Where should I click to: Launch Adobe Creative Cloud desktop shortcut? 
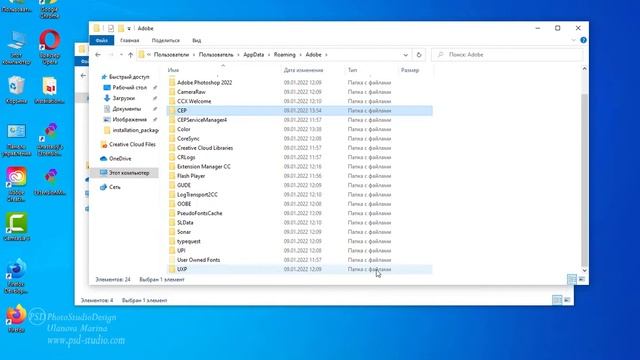click(x=16, y=184)
